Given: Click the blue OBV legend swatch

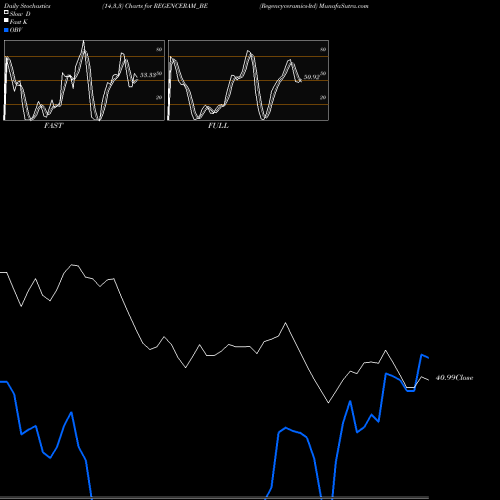Looking at the screenshot, I should click(6, 30).
